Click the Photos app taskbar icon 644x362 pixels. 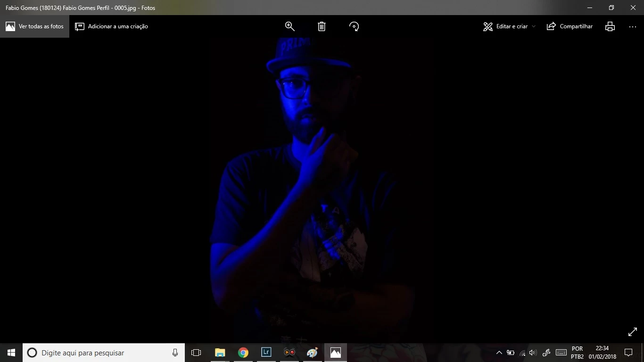click(x=335, y=353)
